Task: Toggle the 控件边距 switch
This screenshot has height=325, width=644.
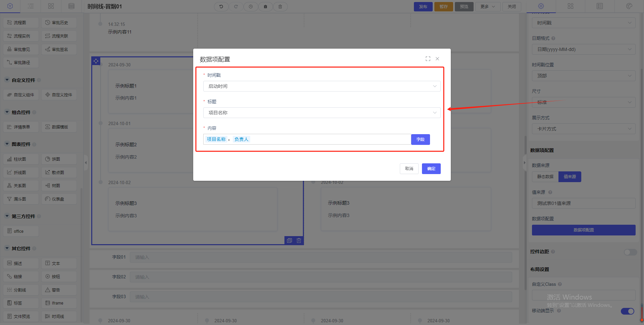Action: click(x=630, y=252)
